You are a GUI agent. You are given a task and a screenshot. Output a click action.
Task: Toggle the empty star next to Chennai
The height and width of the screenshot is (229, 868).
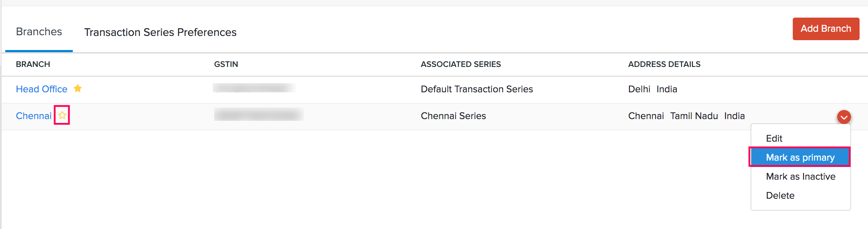pos(62,115)
